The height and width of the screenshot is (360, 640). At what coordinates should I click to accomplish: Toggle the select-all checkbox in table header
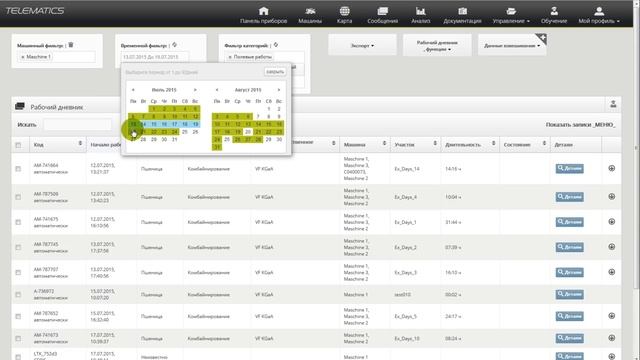[18, 145]
